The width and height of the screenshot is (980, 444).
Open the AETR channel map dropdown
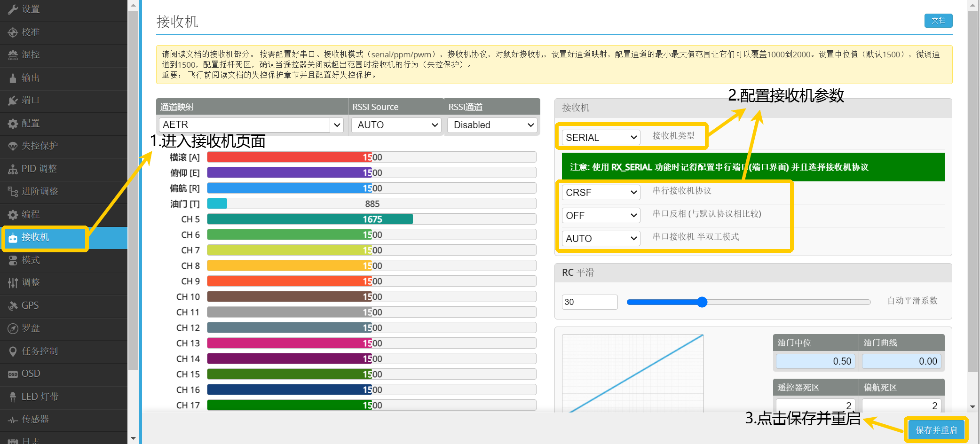(337, 125)
